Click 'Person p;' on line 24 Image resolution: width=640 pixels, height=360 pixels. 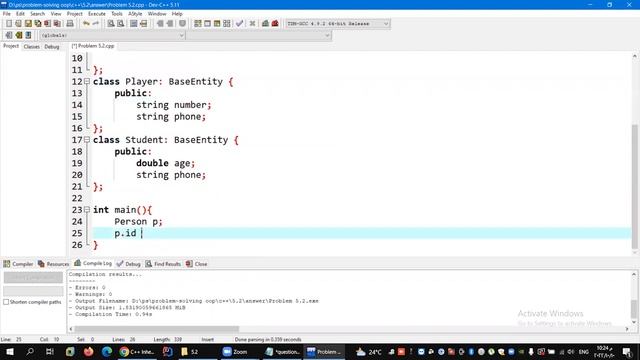click(138, 222)
